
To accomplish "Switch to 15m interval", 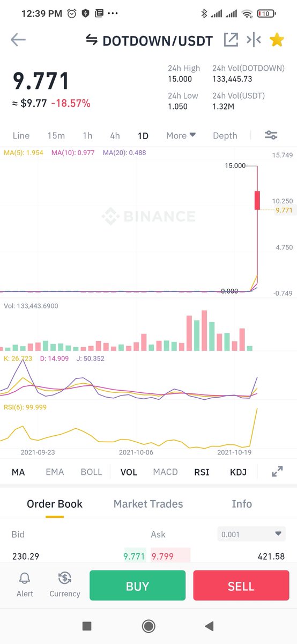I will (56, 136).
